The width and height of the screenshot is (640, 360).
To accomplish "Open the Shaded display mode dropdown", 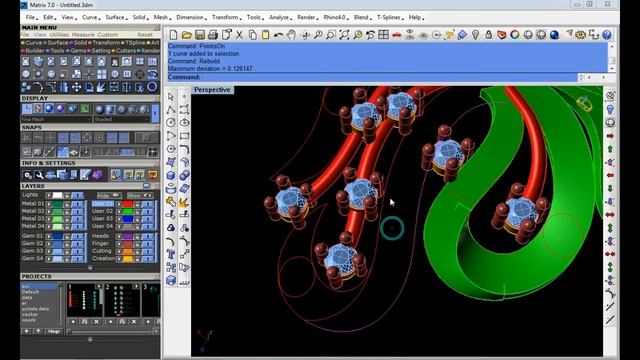I will point(121,119).
